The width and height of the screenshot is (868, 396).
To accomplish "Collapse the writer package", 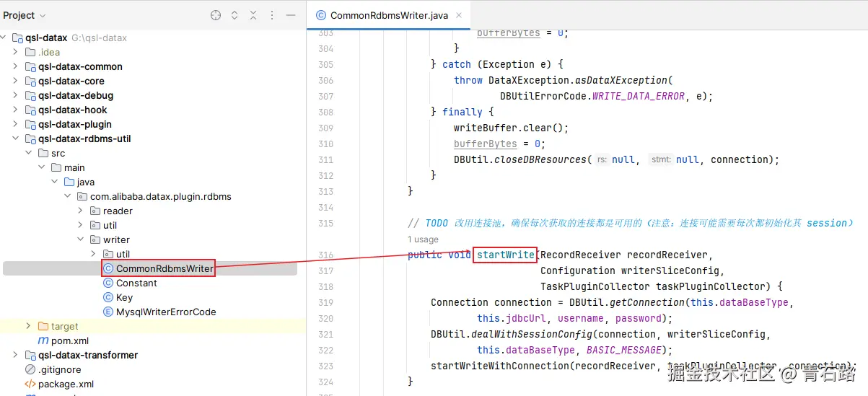I will click(x=81, y=239).
